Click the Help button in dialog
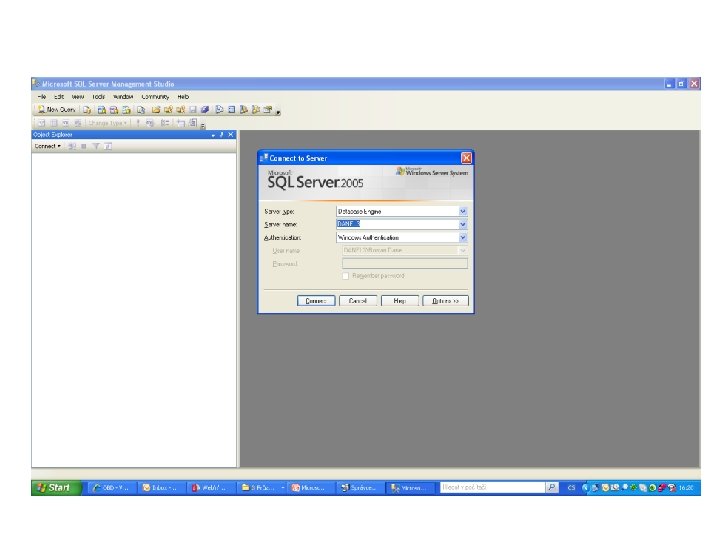 pos(399,301)
